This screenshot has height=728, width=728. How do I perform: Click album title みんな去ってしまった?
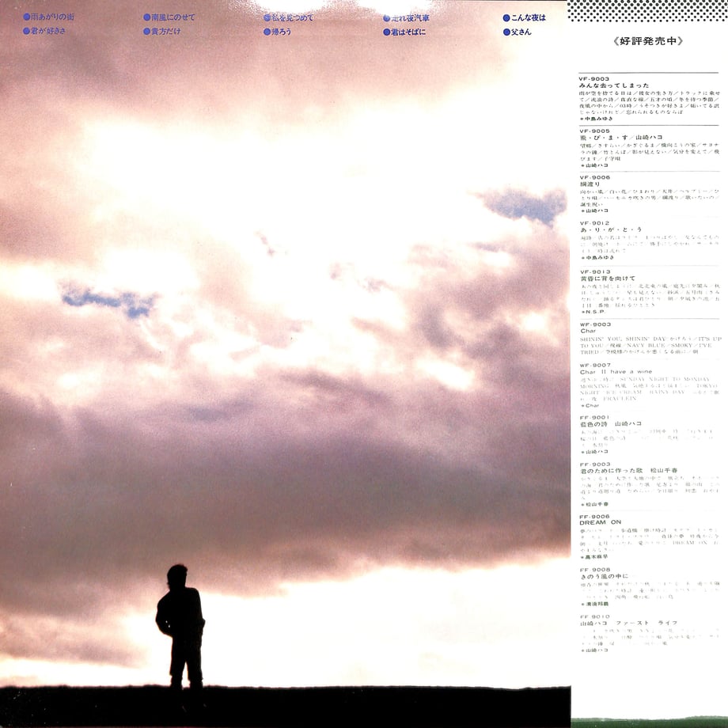point(614,85)
